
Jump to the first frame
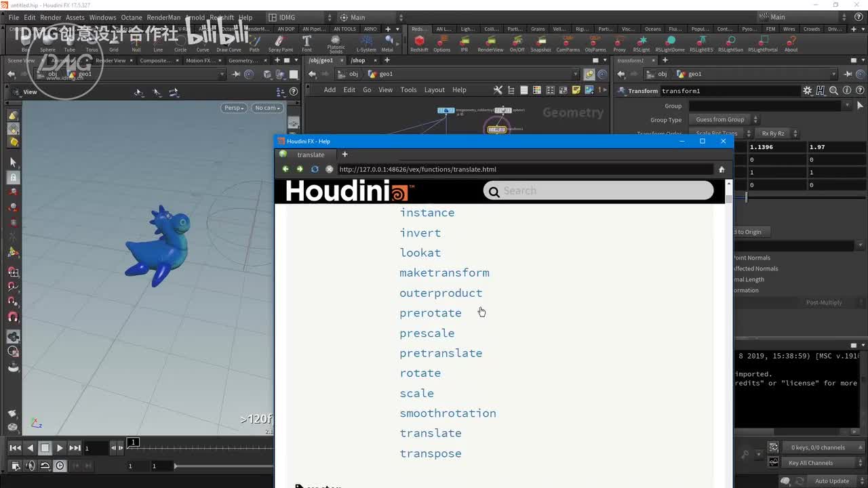pyautogui.click(x=15, y=447)
